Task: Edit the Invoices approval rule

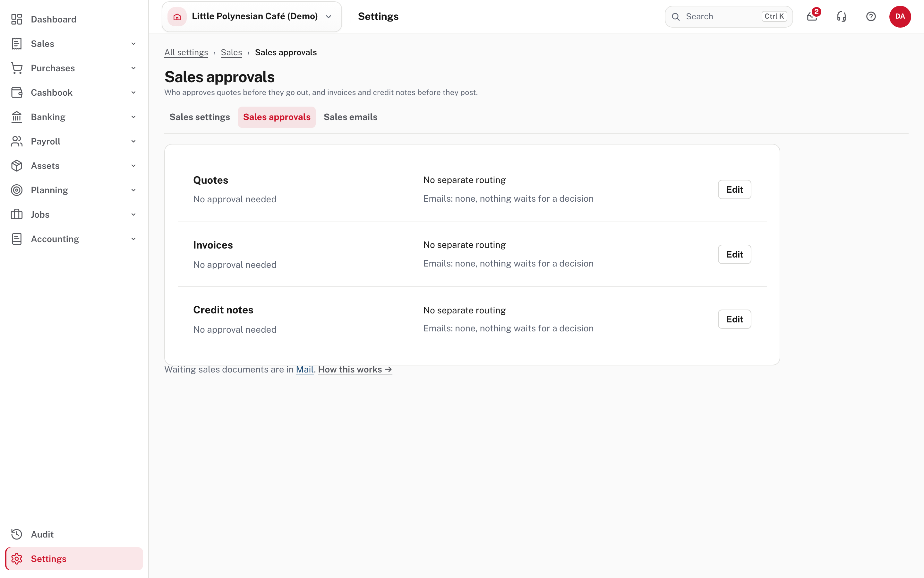Action: 734,254
